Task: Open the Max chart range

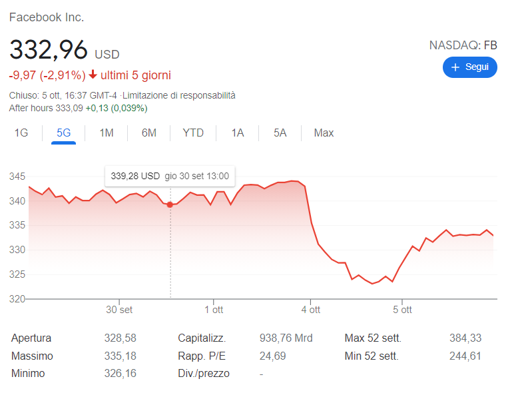Action: 324,133
